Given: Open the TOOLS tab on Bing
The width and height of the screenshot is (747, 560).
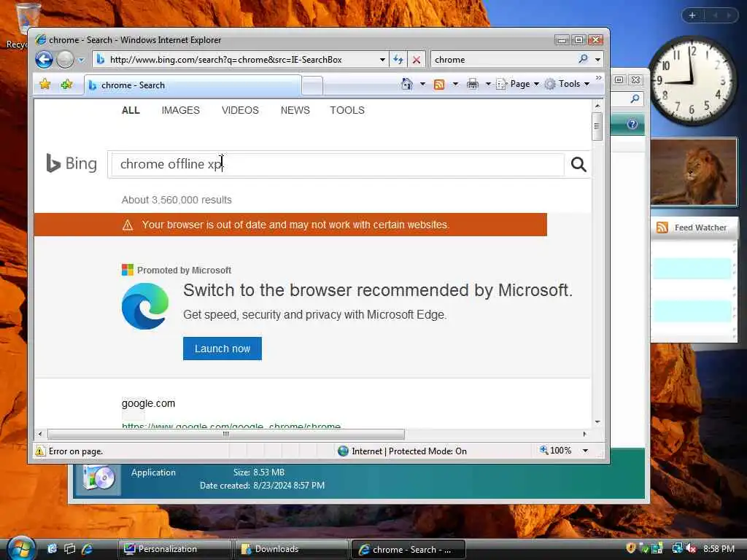Looking at the screenshot, I should 347,111.
